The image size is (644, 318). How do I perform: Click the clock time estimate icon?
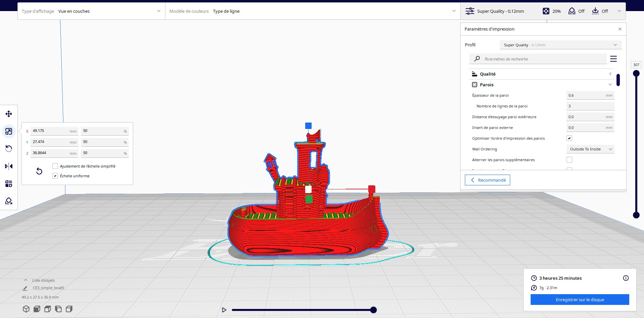tap(534, 278)
